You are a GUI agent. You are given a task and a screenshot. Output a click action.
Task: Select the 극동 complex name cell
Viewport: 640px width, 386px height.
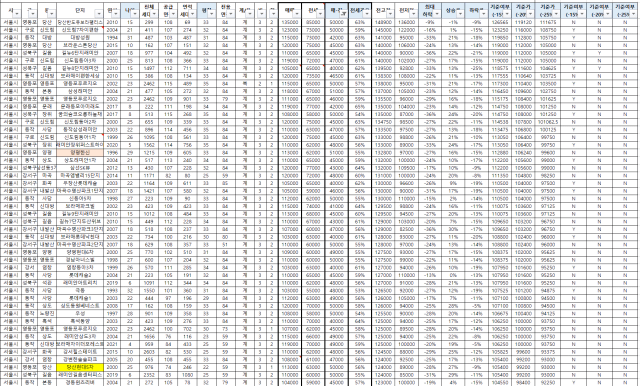coord(80,291)
